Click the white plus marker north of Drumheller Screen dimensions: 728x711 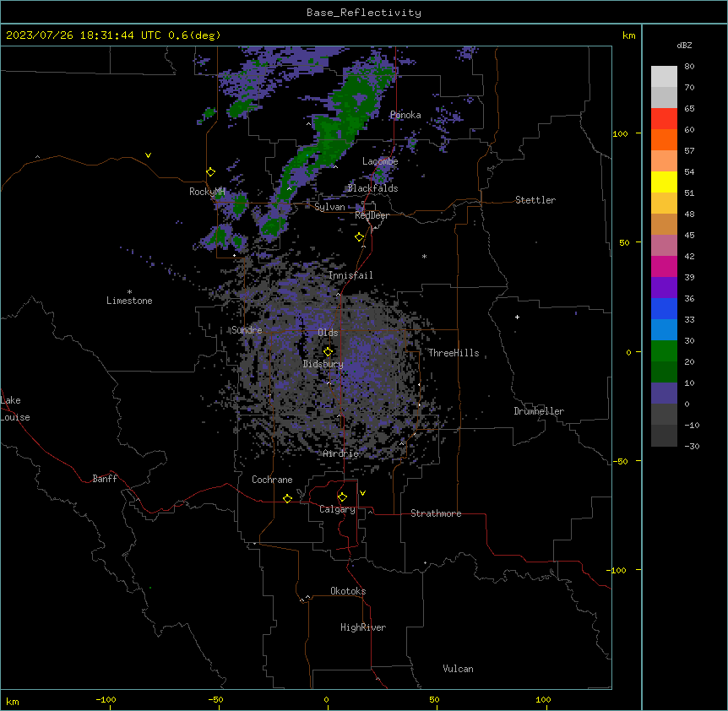(517, 317)
